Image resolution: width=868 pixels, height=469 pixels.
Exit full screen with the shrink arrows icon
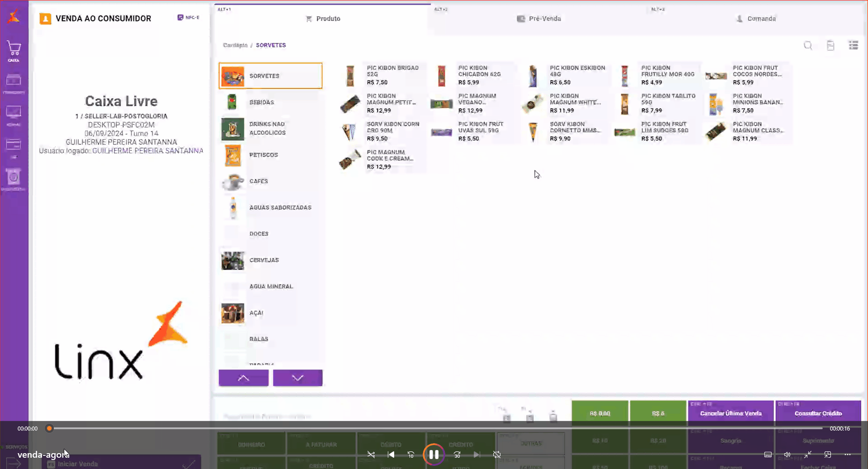[808, 455]
